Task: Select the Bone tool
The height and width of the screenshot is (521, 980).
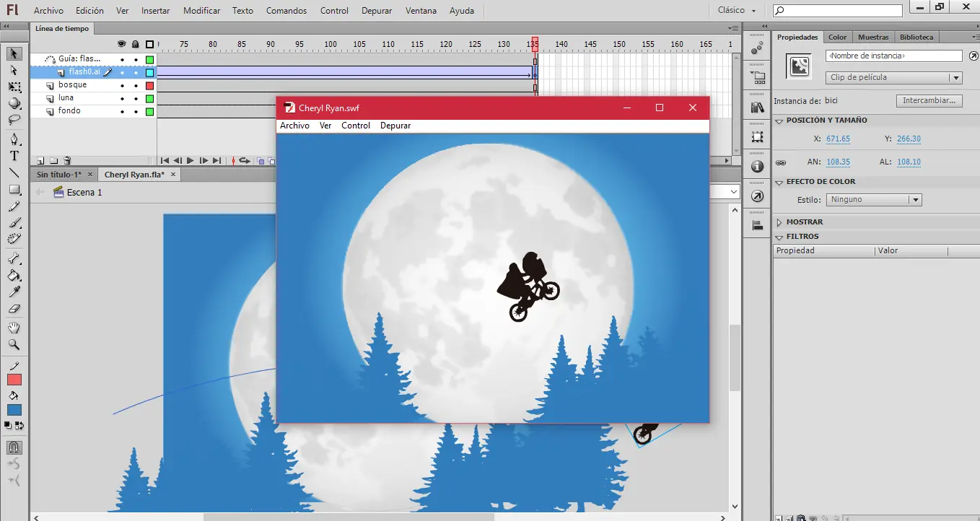Action: [14, 258]
